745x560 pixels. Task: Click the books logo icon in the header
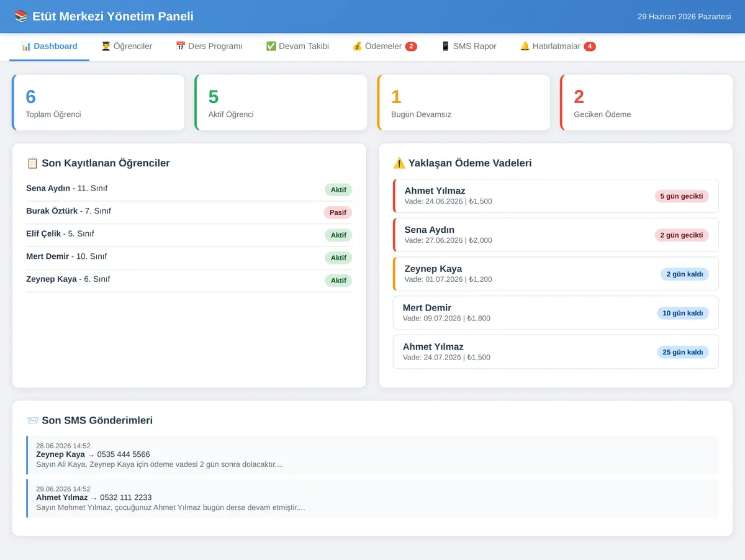[21, 16]
